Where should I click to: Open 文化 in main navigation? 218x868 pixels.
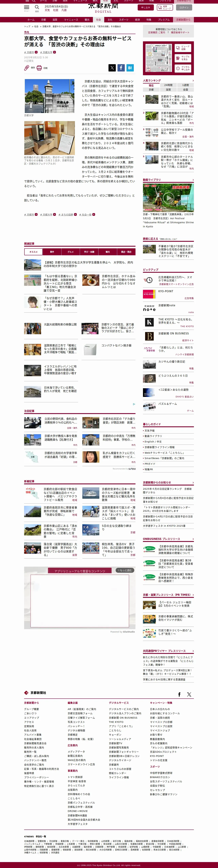[110, 19]
